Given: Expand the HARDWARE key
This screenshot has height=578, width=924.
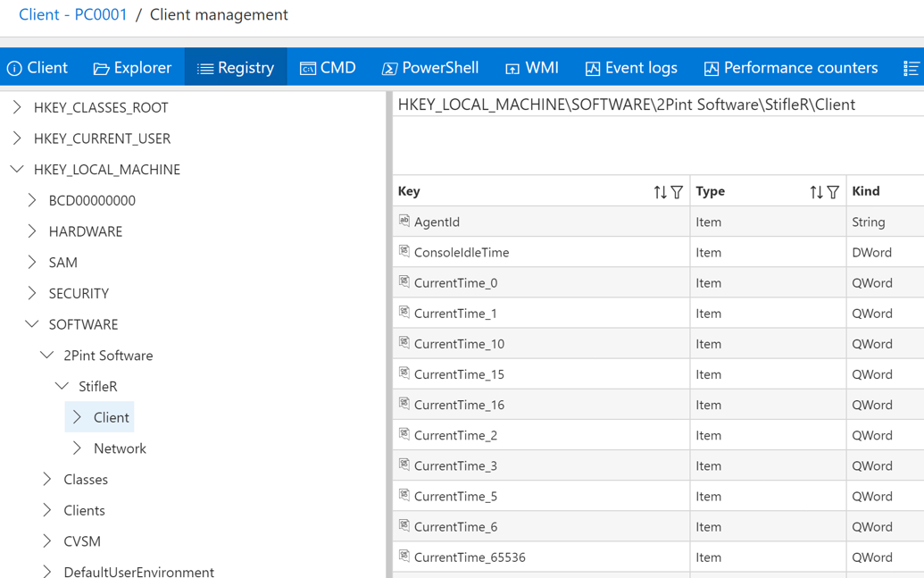Looking at the screenshot, I should click(x=32, y=231).
